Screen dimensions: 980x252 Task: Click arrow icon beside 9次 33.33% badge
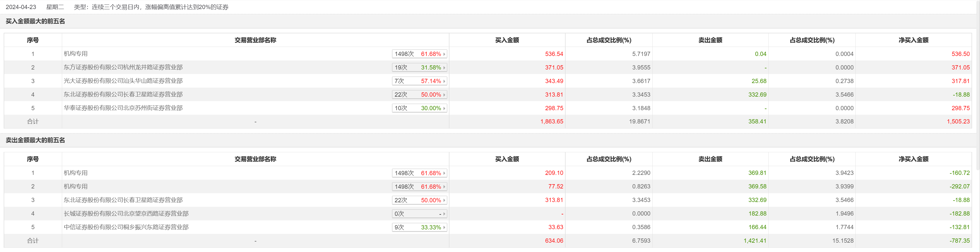[444, 228]
